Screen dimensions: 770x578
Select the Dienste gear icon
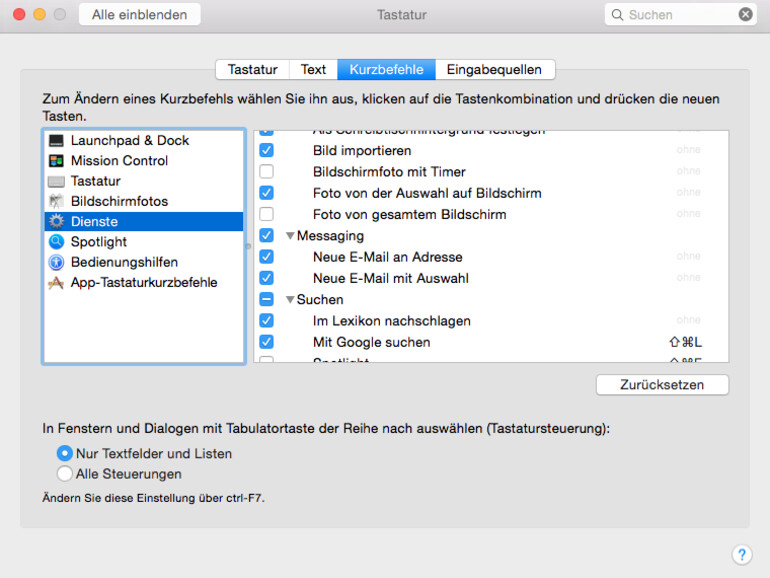(x=56, y=222)
